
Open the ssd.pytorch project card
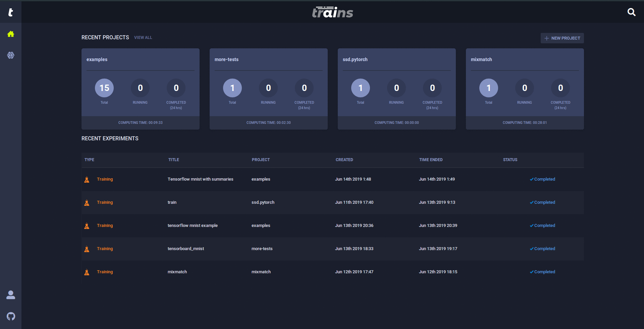[396, 60]
